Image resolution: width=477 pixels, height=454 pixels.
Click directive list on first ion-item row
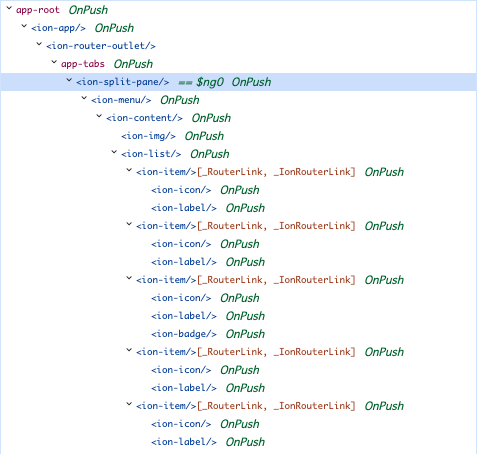[x=276, y=172]
